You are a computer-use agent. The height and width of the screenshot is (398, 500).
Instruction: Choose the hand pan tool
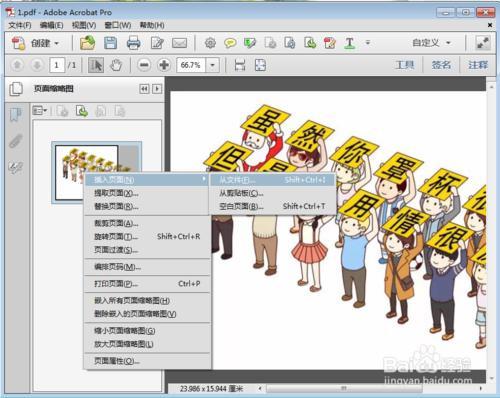coord(116,65)
